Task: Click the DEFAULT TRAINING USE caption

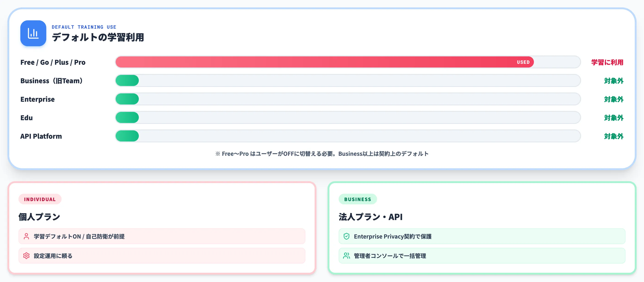Action: coord(84,27)
